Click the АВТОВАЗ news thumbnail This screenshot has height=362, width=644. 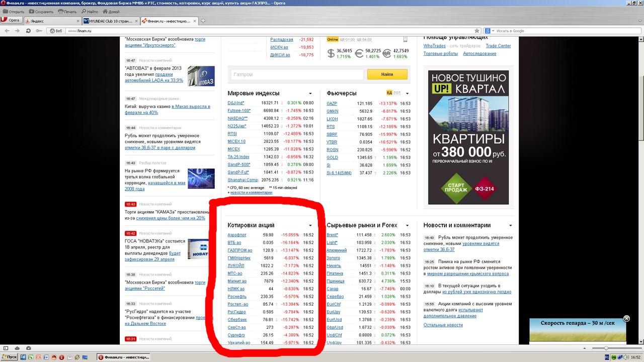pyautogui.click(x=201, y=76)
